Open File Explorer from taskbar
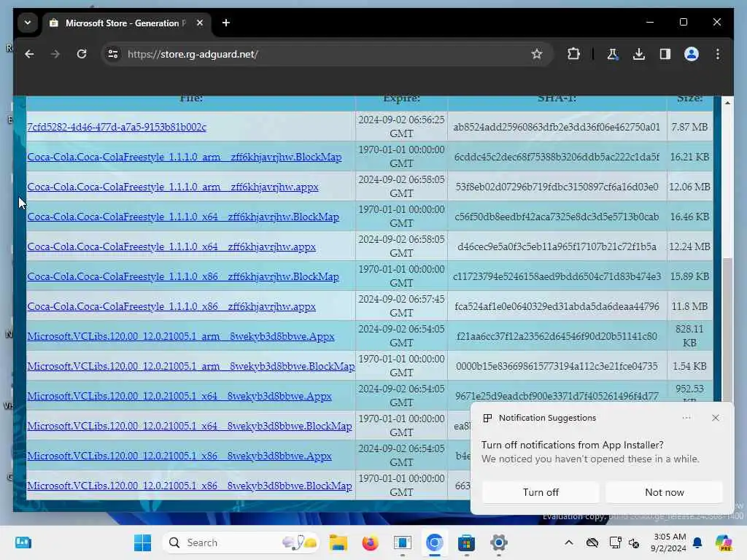 pyautogui.click(x=338, y=542)
